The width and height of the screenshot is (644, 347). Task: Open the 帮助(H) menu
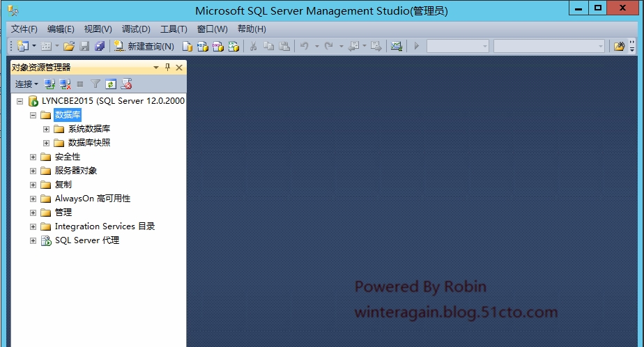(x=252, y=29)
